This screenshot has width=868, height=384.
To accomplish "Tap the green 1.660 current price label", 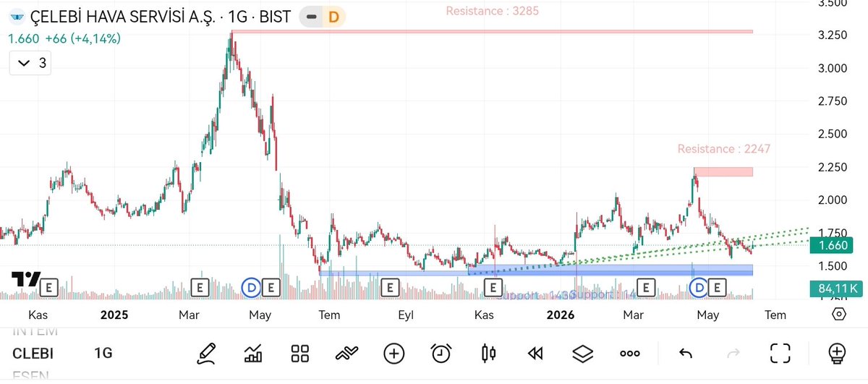I will point(833,247).
